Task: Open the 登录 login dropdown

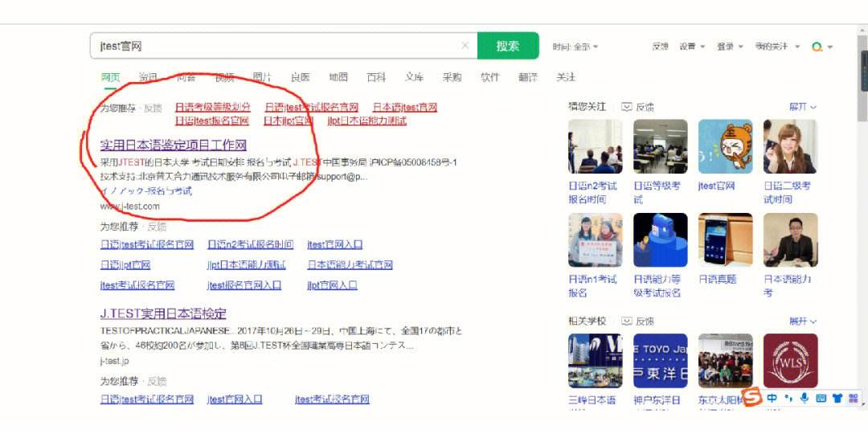Action: 730,47
